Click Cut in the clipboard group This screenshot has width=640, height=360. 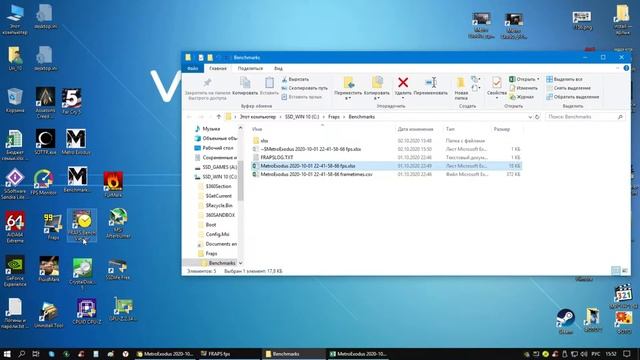(x=296, y=79)
